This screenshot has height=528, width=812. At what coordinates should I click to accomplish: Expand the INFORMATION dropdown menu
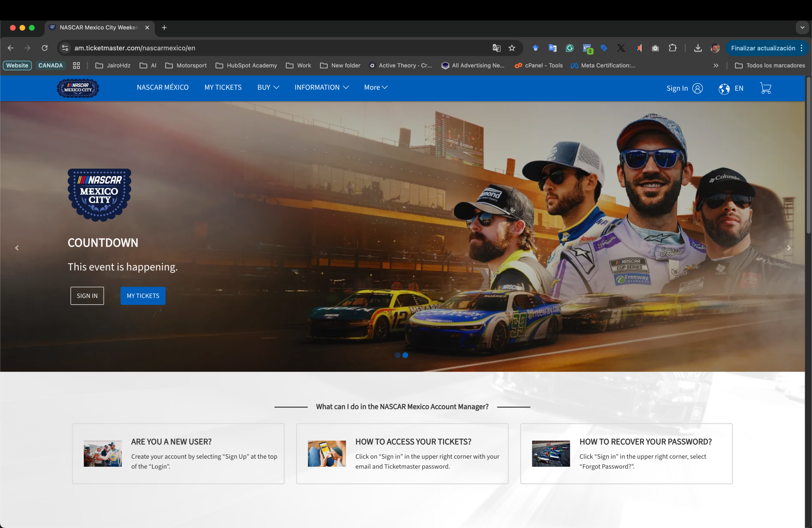321,87
